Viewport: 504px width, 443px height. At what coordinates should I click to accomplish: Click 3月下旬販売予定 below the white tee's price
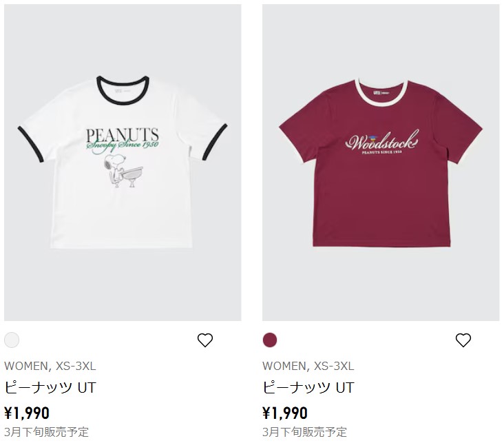point(47,432)
